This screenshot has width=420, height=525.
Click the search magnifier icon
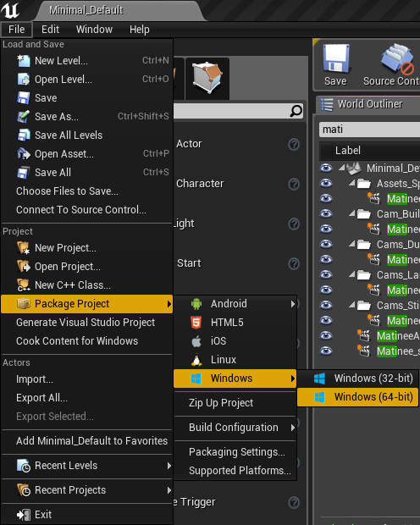[x=296, y=111]
